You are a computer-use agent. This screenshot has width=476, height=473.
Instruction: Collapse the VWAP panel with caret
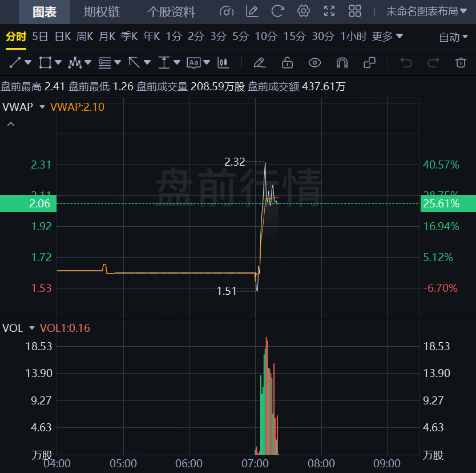click(x=11, y=123)
